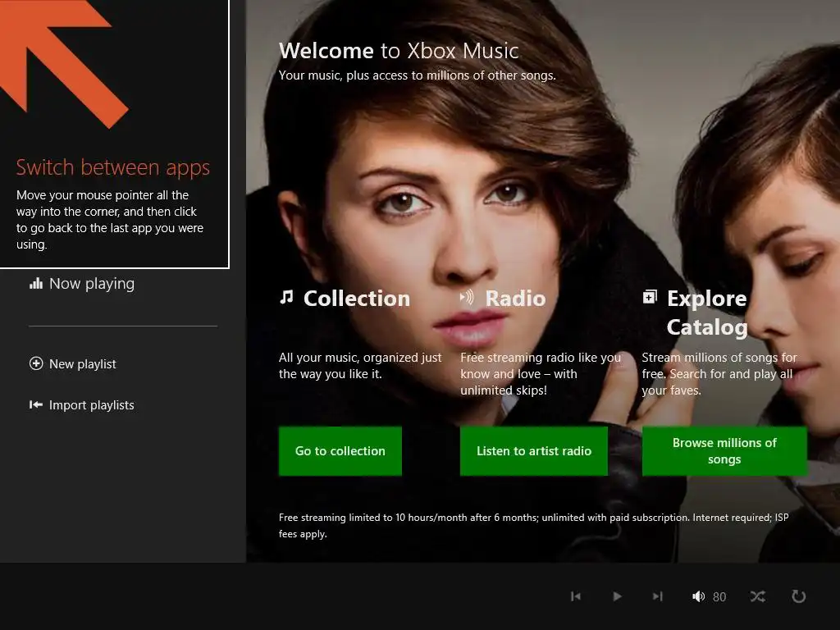Click 'Stream millions of songs' description
Screen dimensions: 840x630
coord(719,374)
